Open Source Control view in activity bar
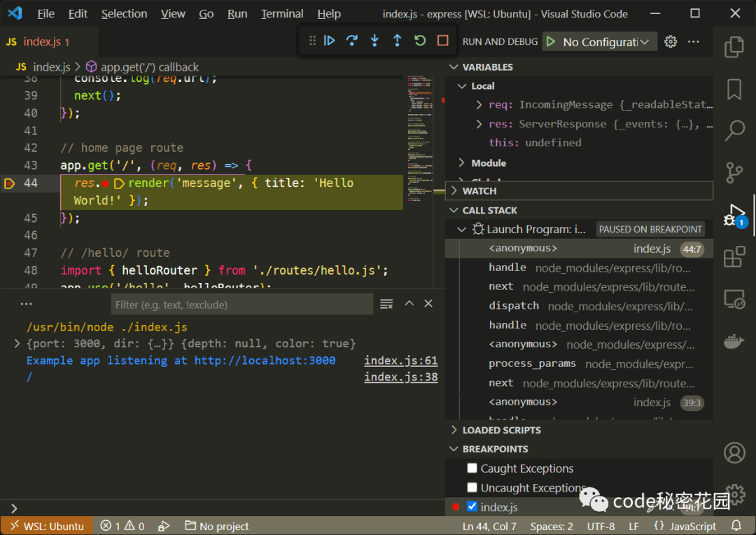 pyautogui.click(x=734, y=173)
